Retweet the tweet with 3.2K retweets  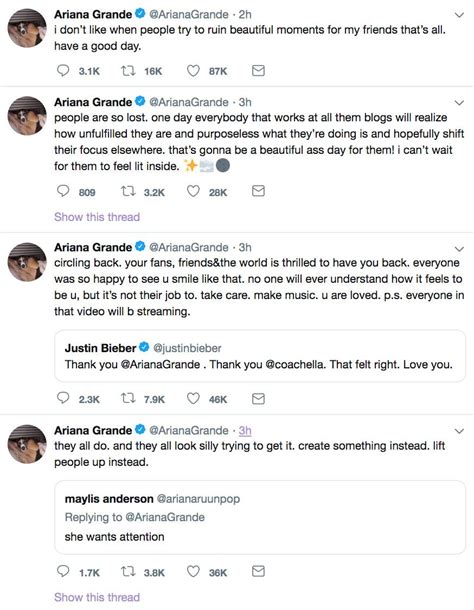tap(128, 191)
